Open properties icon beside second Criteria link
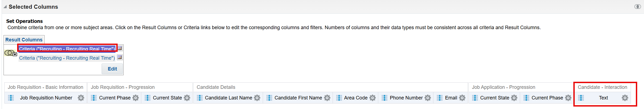This screenshot has height=109, width=644. pyautogui.click(x=120, y=57)
